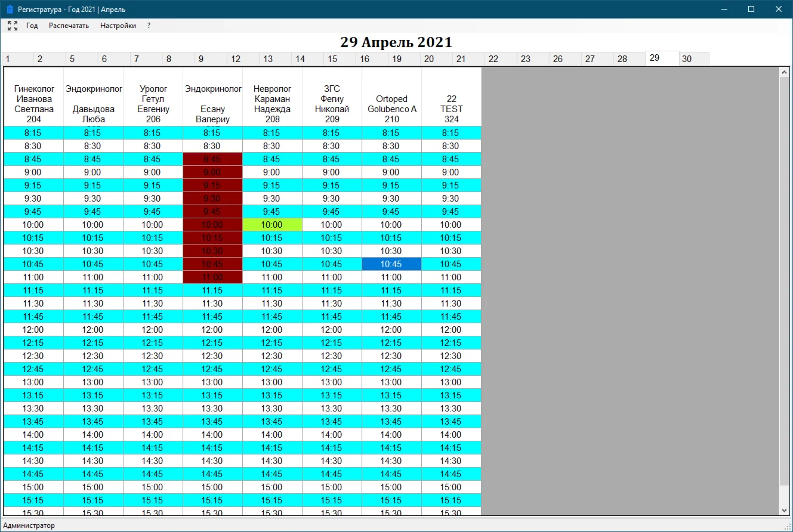
Task: Click dark red 10:00 slot for Есану Валериу
Action: (213, 225)
